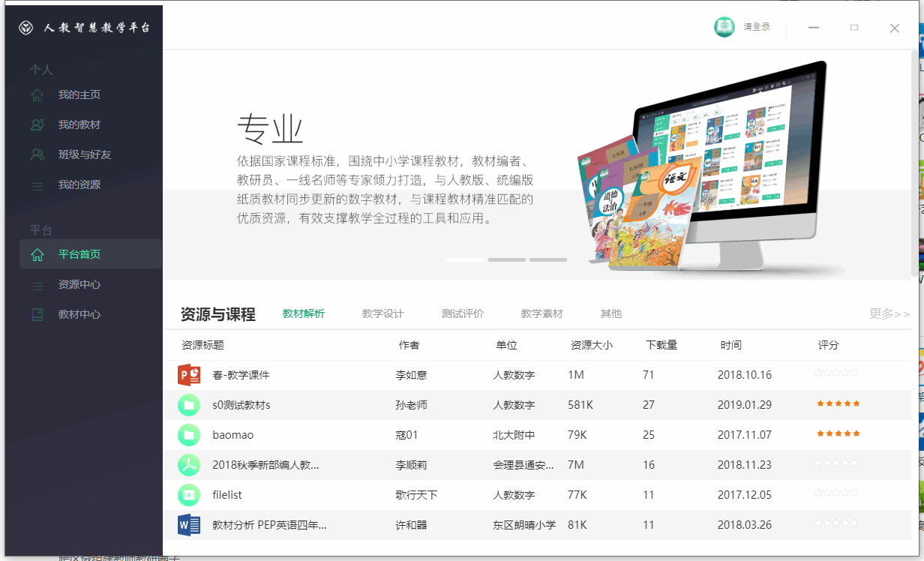Click unit 会理县通安...
This screenshot has width=924, height=561.
point(523,465)
